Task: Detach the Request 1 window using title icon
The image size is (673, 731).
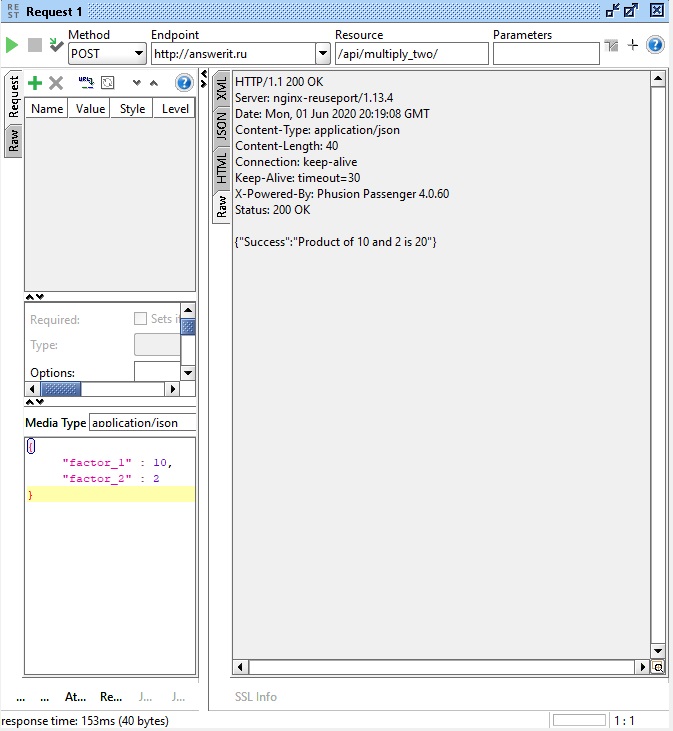Action: [x=612, y=10]
